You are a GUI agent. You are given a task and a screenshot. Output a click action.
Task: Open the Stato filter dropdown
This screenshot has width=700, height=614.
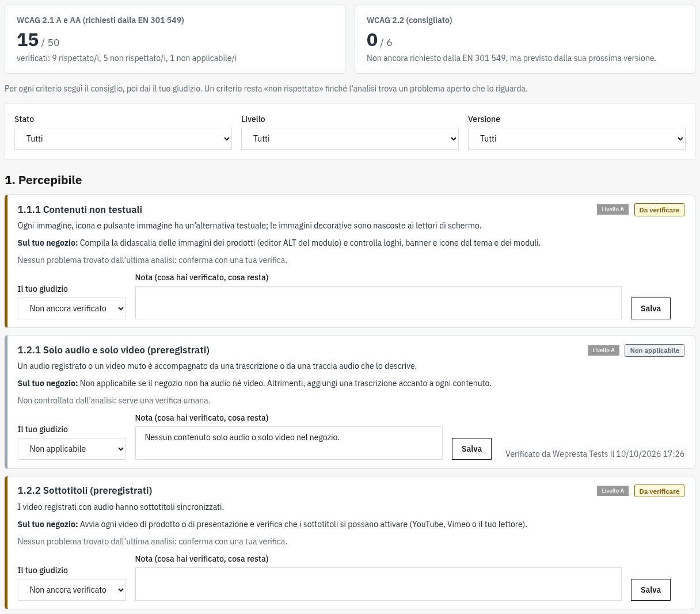pos(123,139)
